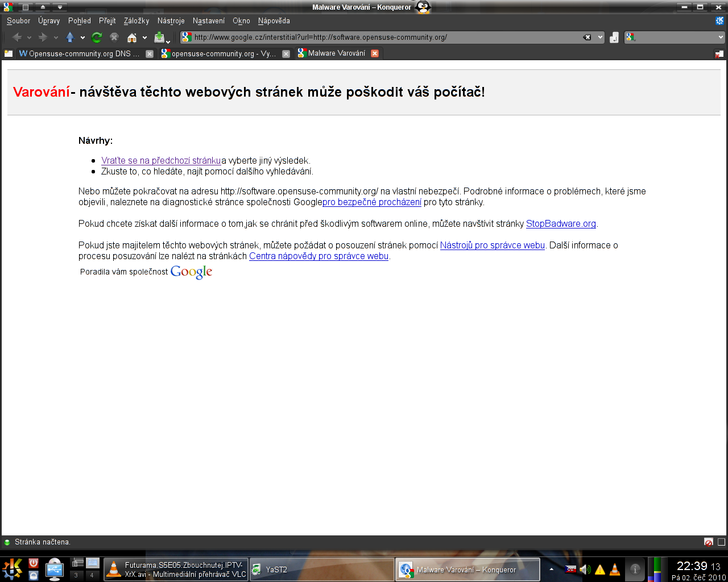Close the opensuse-community.org - Vy... tab

(x=286, y=54)
